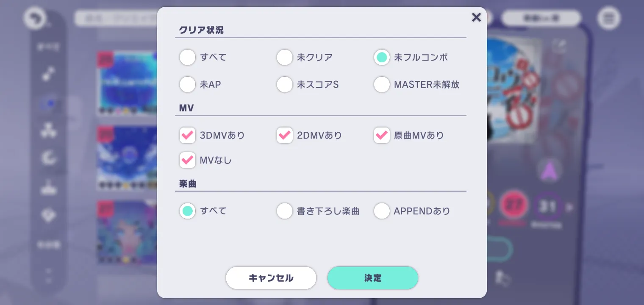Screen dimensions: 644x305
Task: Toggle the 2DMVあり checkbox
Action: pos(285,136)
